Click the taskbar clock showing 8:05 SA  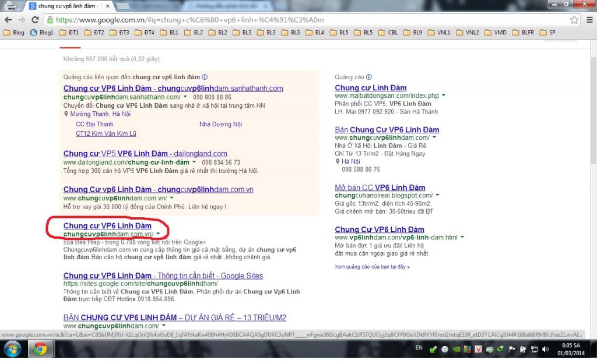click(571, 349)
